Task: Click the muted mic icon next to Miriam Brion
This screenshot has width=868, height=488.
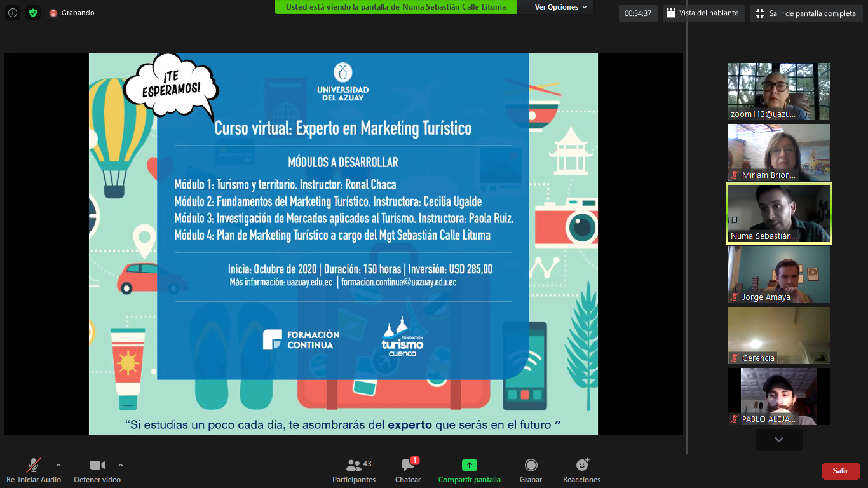Action: point(735,175)
